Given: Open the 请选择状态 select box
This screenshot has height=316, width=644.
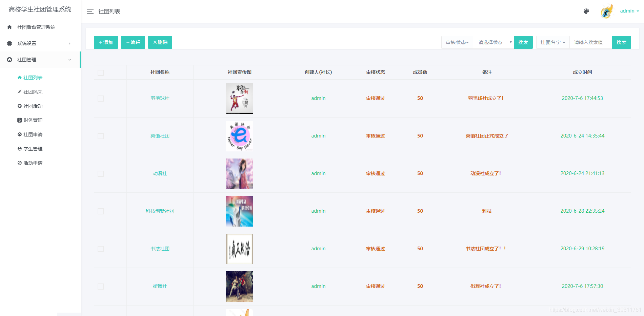Looking at the screenshot, I should click(494, 42).
